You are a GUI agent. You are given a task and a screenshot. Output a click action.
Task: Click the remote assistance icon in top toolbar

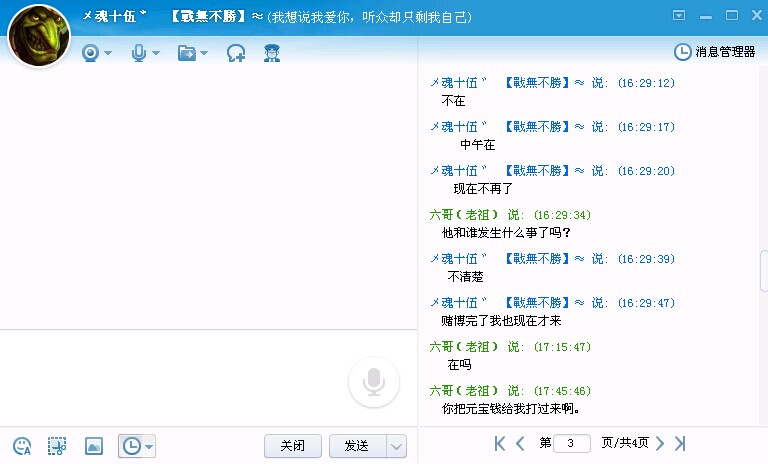(x=236, y=53)
